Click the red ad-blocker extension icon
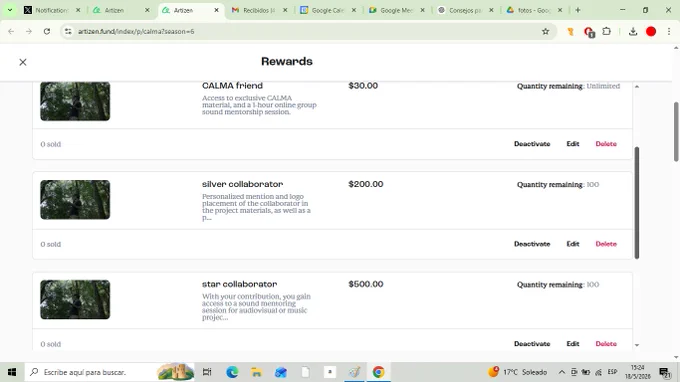680x382 pixels. click(x=588, y=32)
